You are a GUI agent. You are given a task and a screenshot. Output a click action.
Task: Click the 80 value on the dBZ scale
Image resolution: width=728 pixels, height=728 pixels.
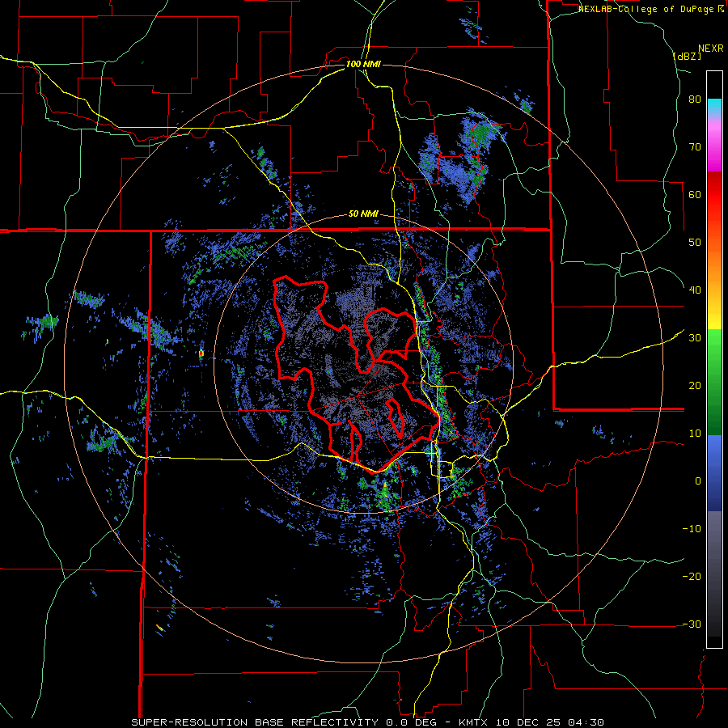click(695, 99)
